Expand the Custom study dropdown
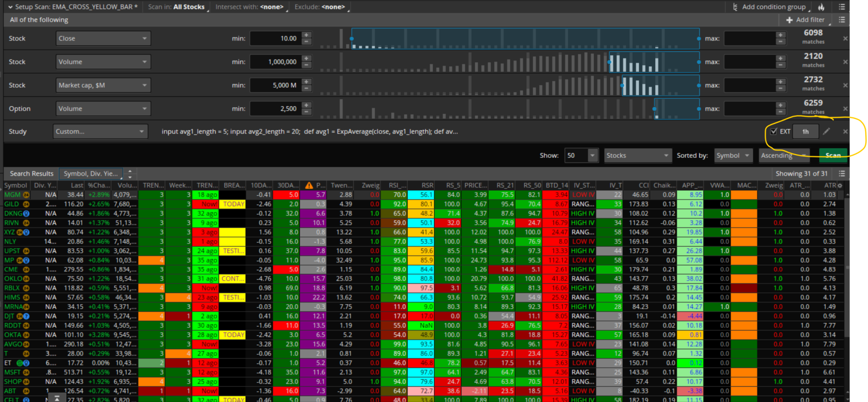Viewport: 868px width, 402px height. [100, 131]
